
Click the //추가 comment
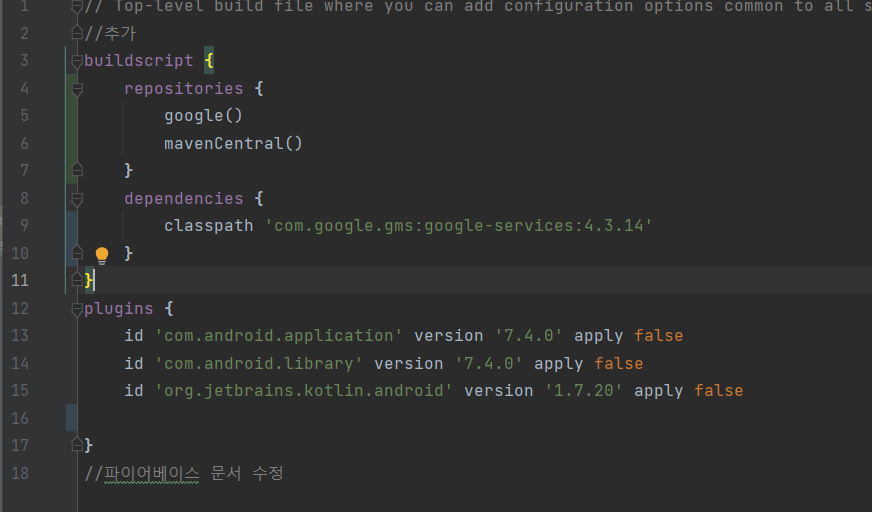(x=110, y=33)
